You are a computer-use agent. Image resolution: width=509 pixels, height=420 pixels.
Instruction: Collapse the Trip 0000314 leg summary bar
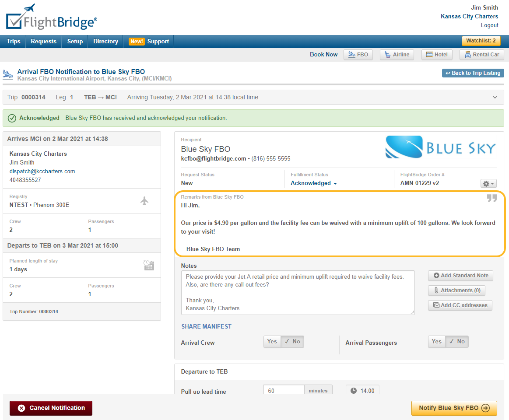495,97
